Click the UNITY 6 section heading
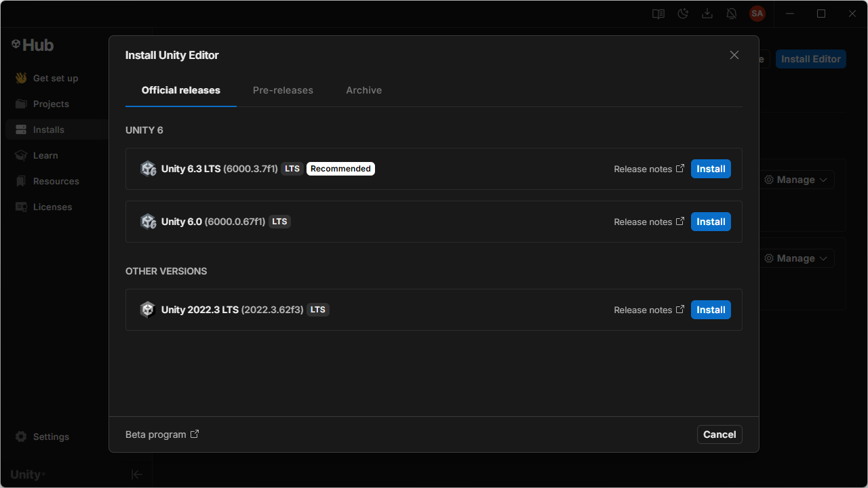This screenshot has width=868, height=488. 144,130
